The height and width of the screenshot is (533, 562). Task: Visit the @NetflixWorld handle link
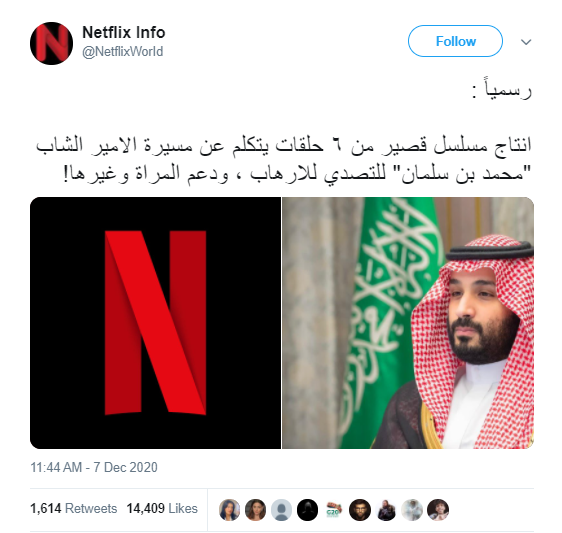click(x=123, y=52)
